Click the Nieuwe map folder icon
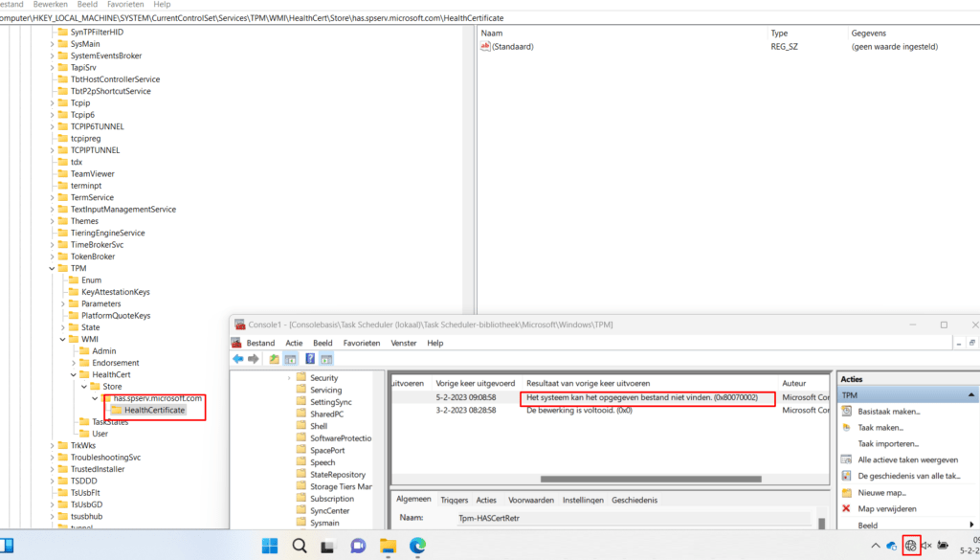This screenshot has height=560, width=980. (x=847, y=492)
